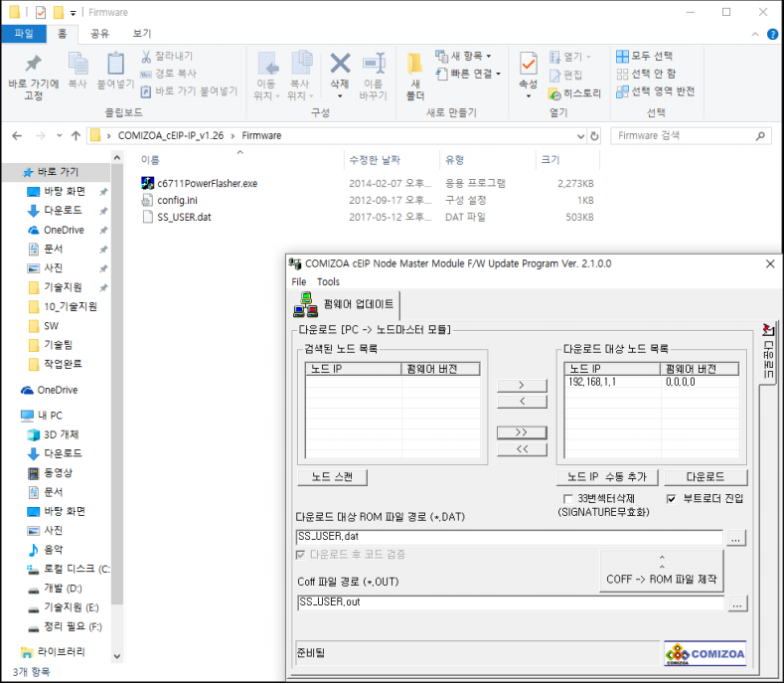Click the 바로 가기에 고정 pin icon
The image size is (784, 684).
click(33, 68)
